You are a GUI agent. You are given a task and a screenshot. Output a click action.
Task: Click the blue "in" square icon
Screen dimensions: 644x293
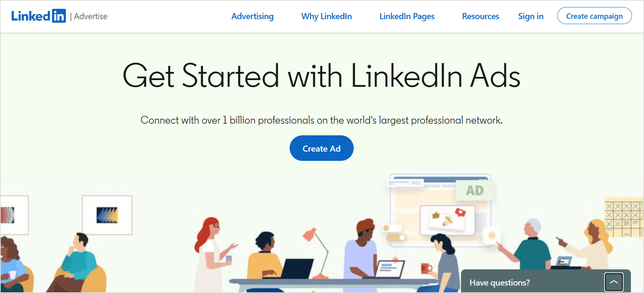point(59,16)
